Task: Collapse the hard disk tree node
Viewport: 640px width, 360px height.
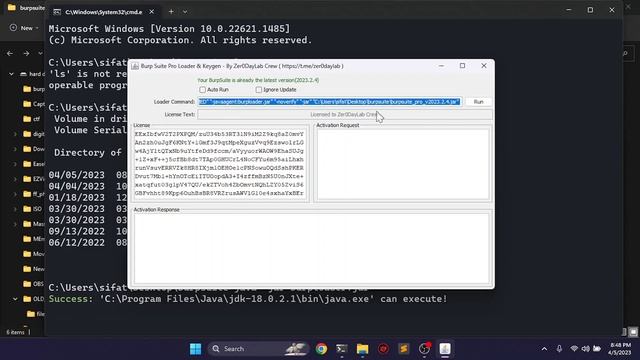Action: tap(12, 74)
